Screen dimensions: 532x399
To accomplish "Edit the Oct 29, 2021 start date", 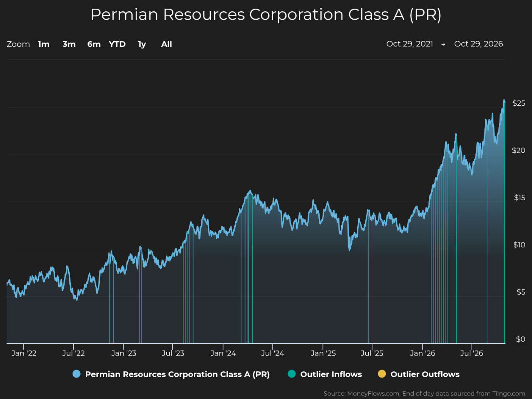I will (x=410, y=44).
